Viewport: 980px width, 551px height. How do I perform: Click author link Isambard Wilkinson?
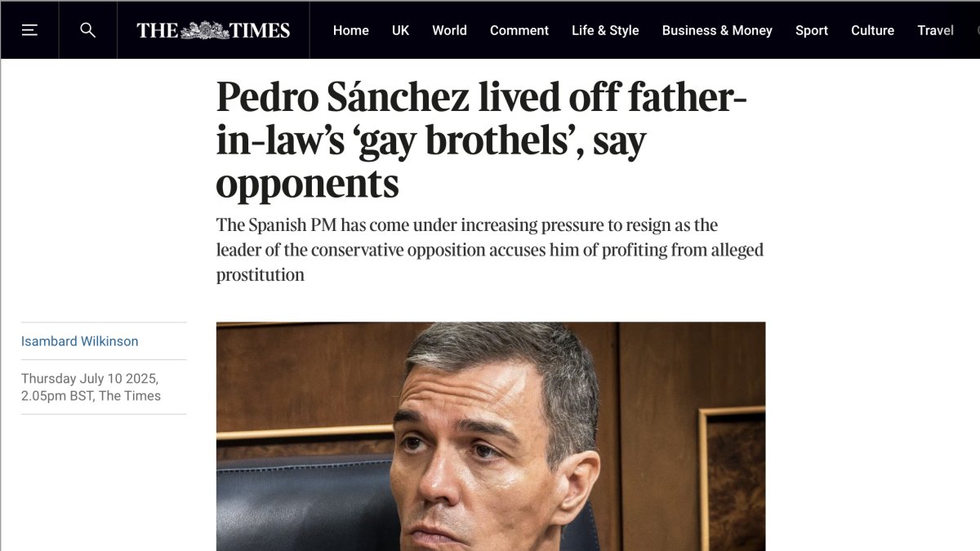click(x=80, y=341)
